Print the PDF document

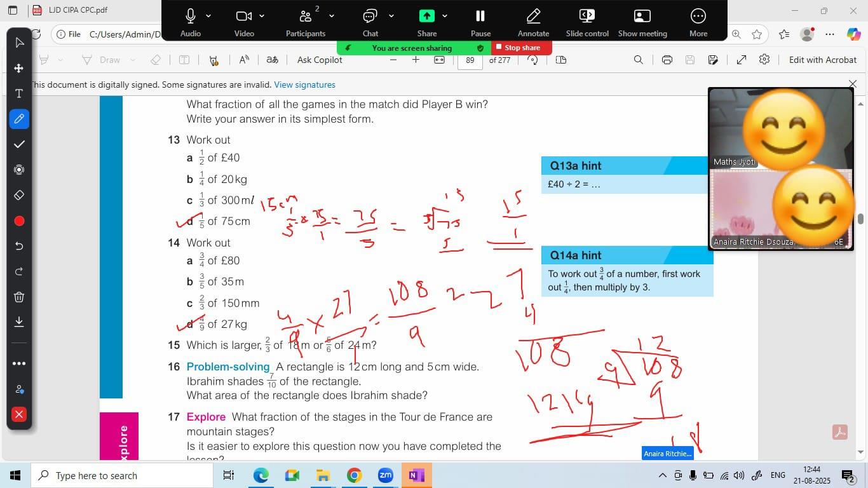click(667, 60)
